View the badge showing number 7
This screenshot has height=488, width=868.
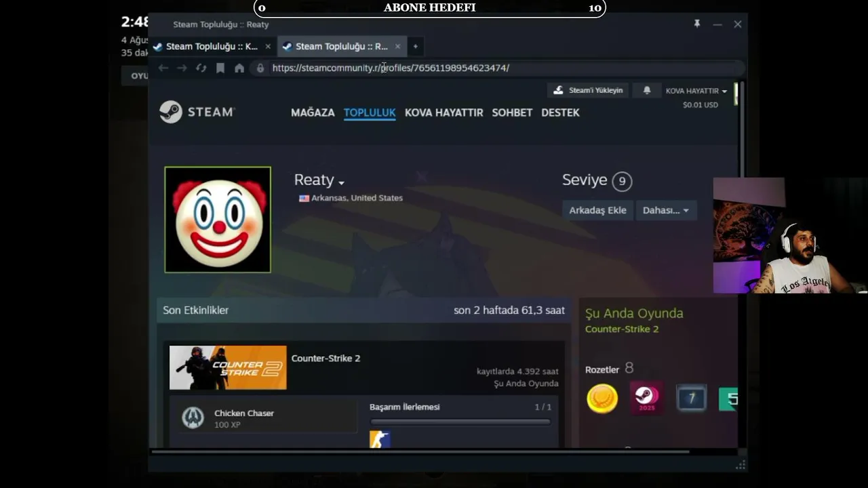(x=691, y=399)
